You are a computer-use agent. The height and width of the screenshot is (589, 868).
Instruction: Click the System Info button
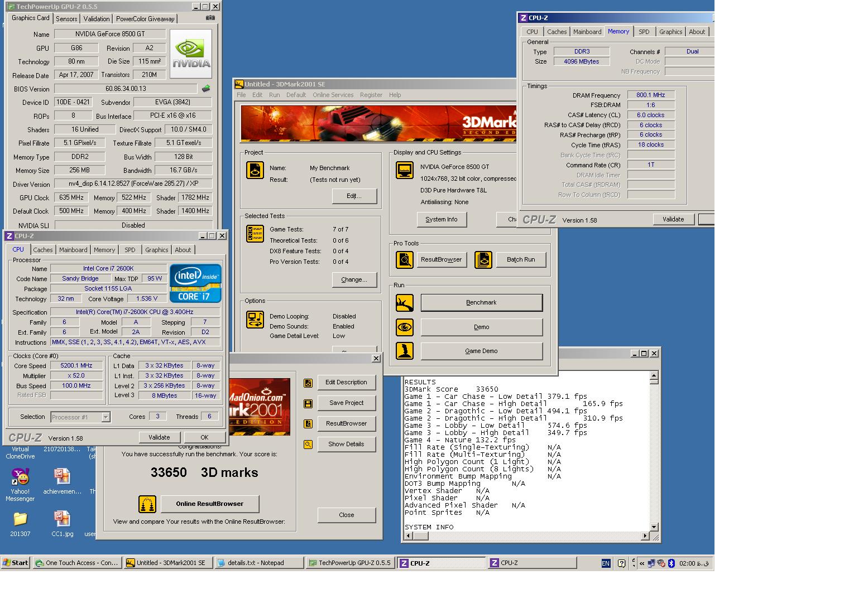(441, 220)
